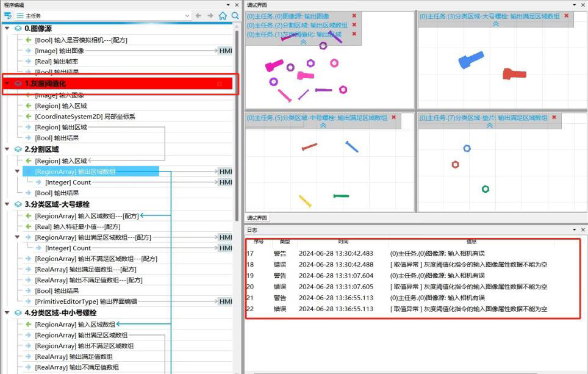Remove the 分类区域-大号螺栓 overlay with red X
This screenshot has height=374, width=588.
tap(566, 16)
